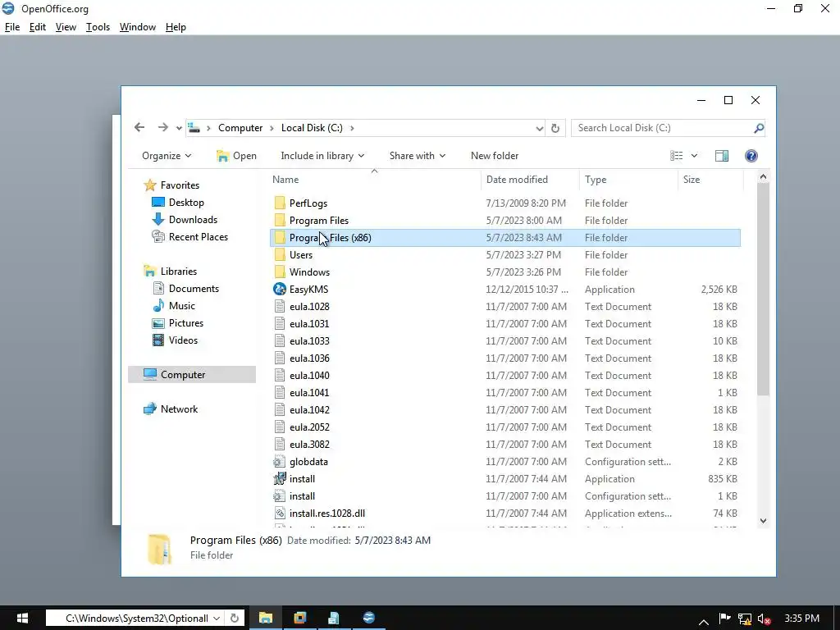Open the OpenOffice View menu
The image size is (840, 630).
pos(66,27)
